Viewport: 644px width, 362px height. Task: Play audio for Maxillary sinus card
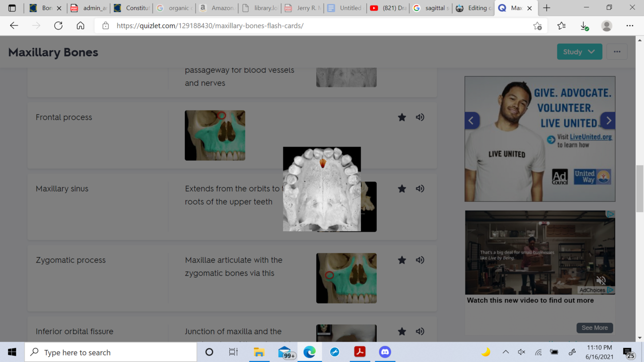(x=420, y=189)
